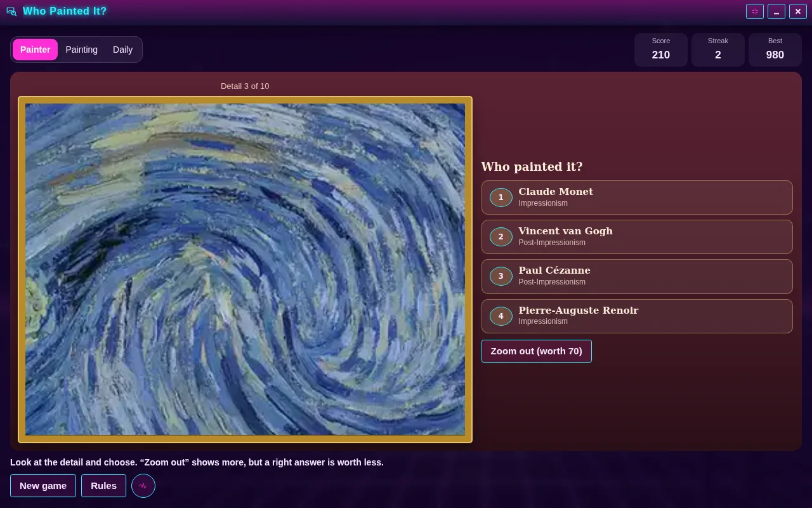Viewport: 812px width, 508px height.
Task: Click the number 4 badge beside Renoir
Action: coord(501,316)
